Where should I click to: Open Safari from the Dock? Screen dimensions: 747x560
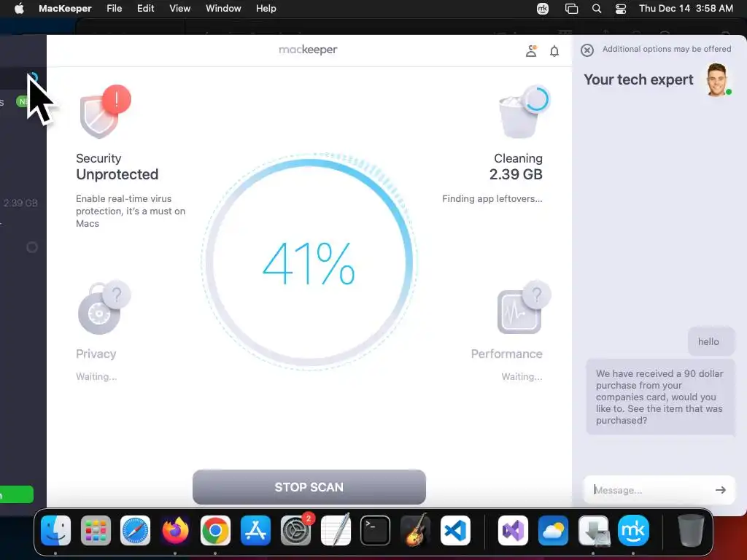135,530
